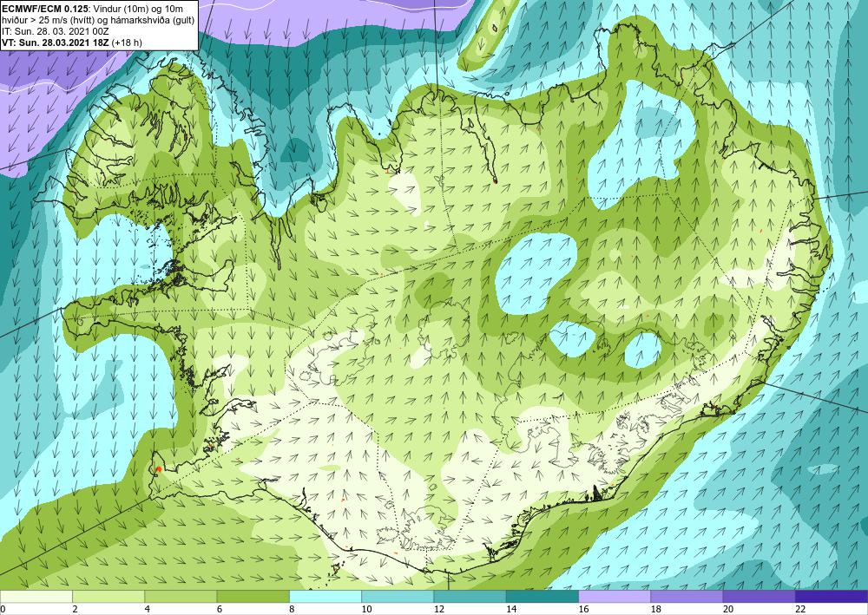Choose the violet 20–22 m/s legend swatch
The width and height of the screenshot is (868, 615).
(x=759, y=596)
